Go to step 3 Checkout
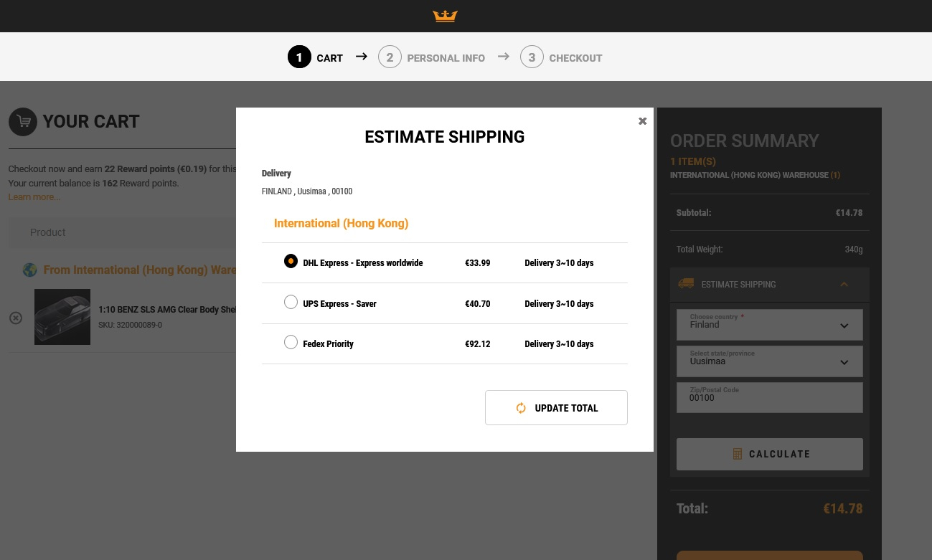This screenshot has height=560, width=932. pos(562,57)
